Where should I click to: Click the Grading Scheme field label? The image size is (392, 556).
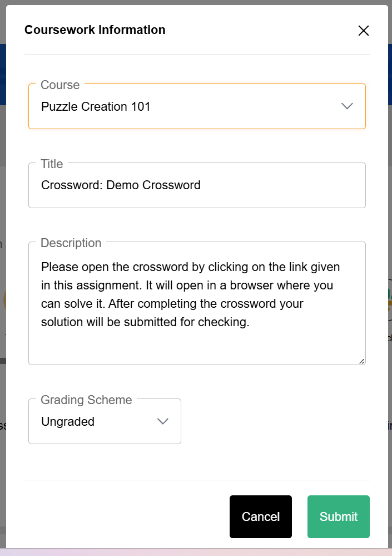86,400
